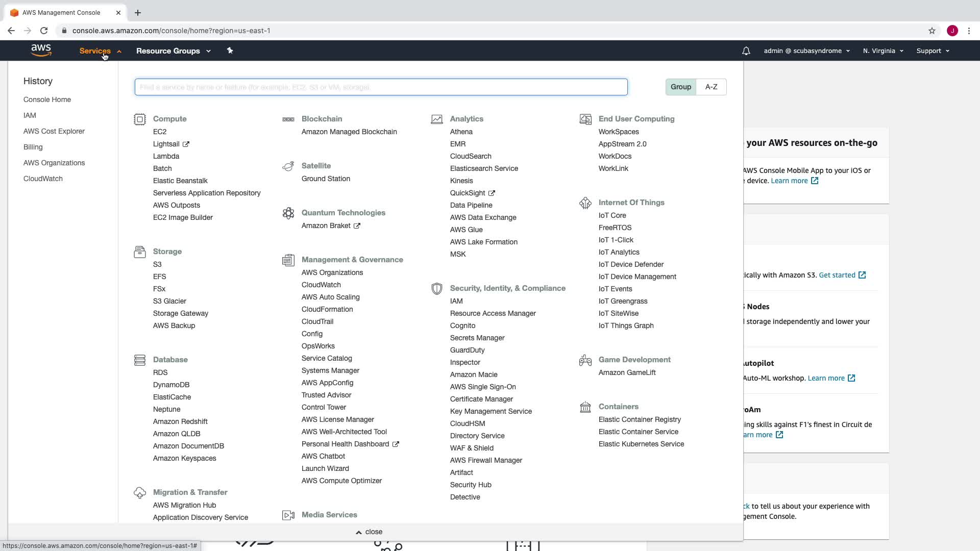Select the Group view toggle
Image resolution: width=980 pixels, height=551 pixels.
point(680,87)
